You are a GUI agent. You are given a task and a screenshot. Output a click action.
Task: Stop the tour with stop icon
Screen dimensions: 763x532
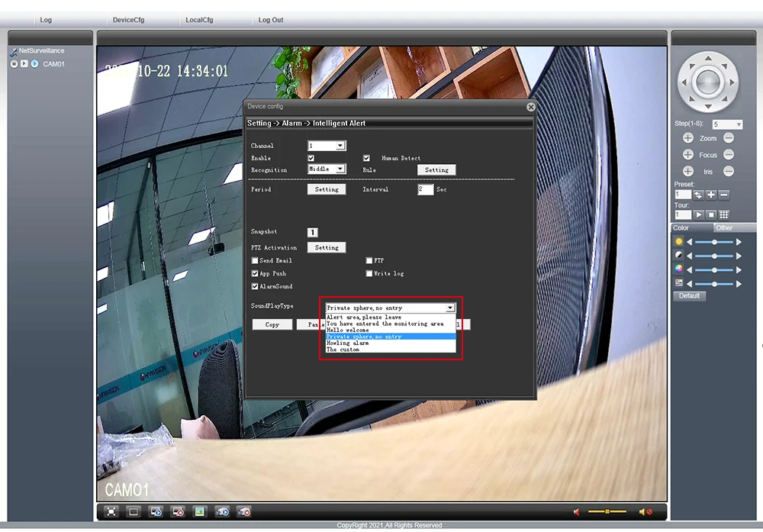click(x=711, y=214)
